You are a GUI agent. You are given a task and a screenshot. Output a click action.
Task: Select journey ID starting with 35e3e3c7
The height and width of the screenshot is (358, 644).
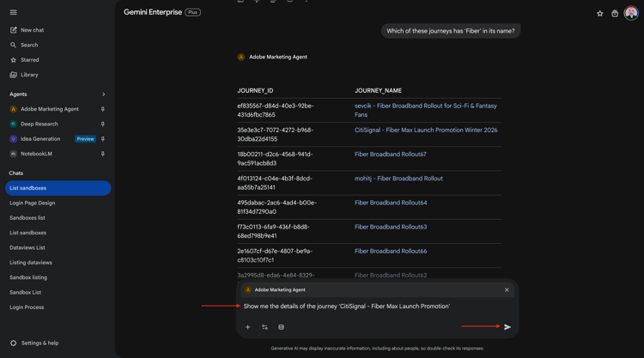click(x=275, y=134)
